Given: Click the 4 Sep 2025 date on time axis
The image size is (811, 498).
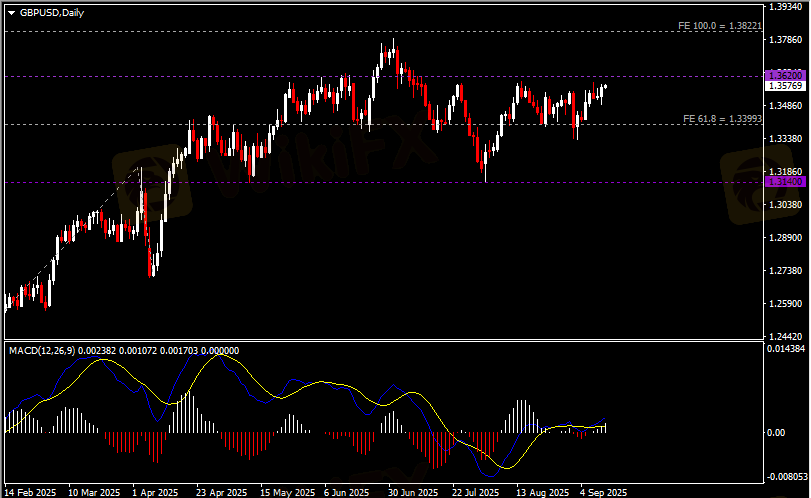Looking at the screenshot, I should coord(603,492).
